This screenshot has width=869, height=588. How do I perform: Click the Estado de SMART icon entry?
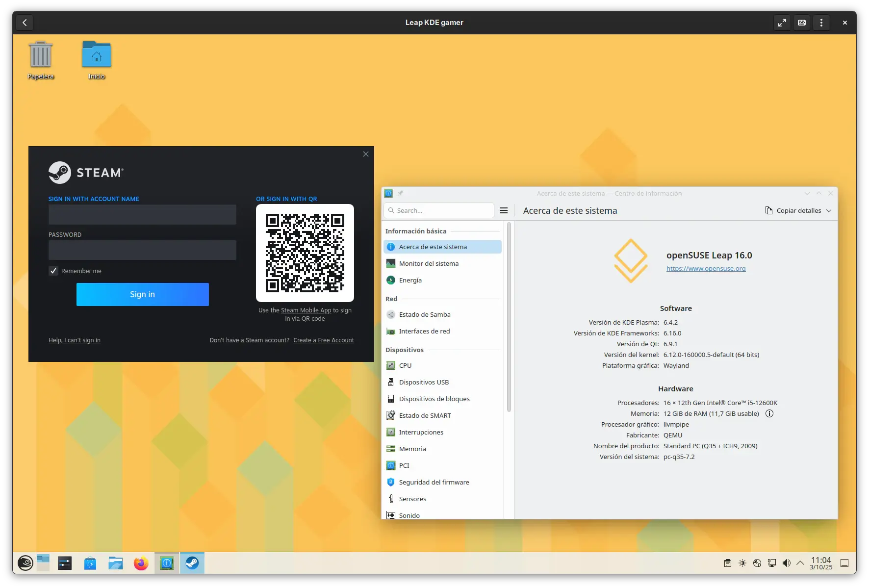click(391, 415)
